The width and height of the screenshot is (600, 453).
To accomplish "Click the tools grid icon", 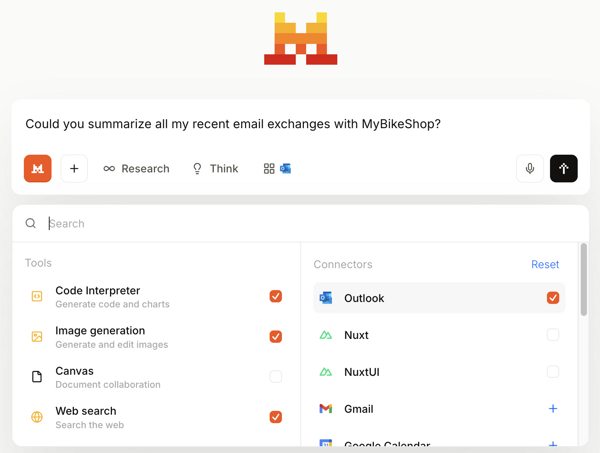I will pyautogui.click(x=269, y=169).
